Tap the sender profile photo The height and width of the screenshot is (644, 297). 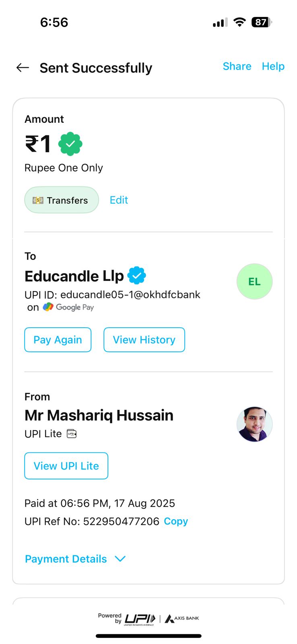coord(254,424)
